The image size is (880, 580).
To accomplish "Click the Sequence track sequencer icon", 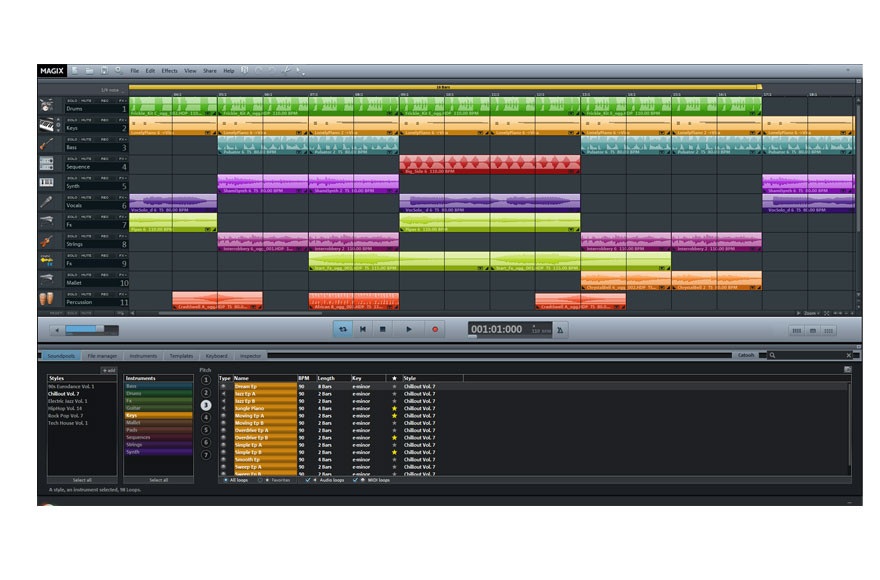I will (47, 163).
